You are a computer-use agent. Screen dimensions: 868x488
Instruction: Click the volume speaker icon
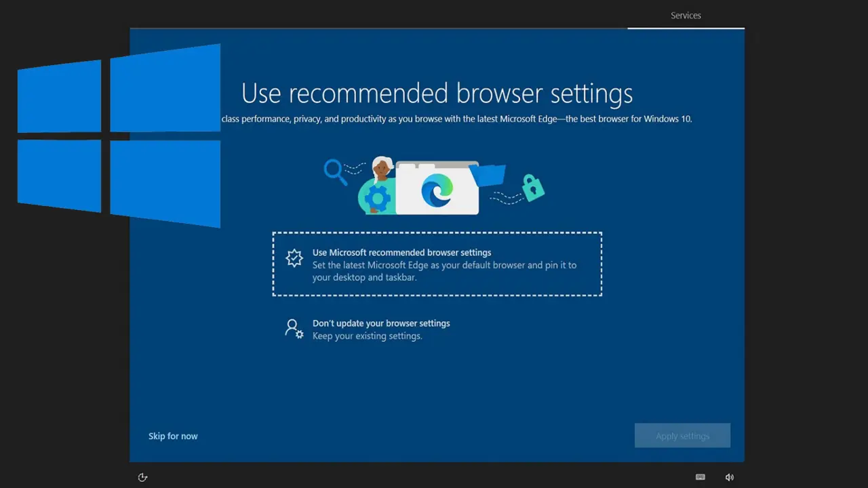point(729,477)
